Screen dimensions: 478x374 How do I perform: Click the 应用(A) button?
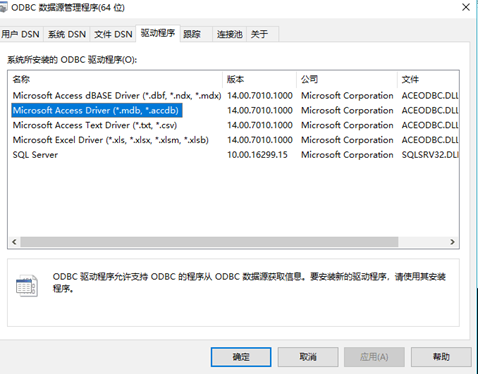click(374, 357)
